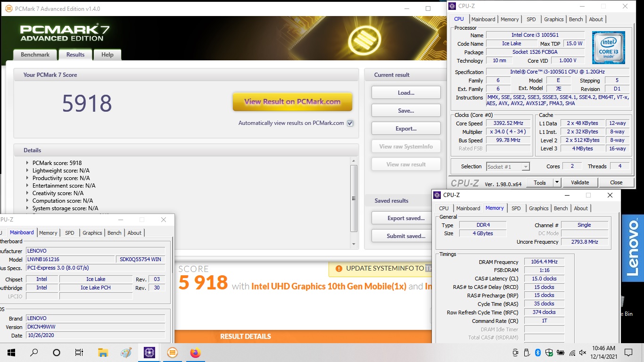Viewport: 644px width, 362px height.
Task: Expand the Lightweight score row
Action: point(27,171)
